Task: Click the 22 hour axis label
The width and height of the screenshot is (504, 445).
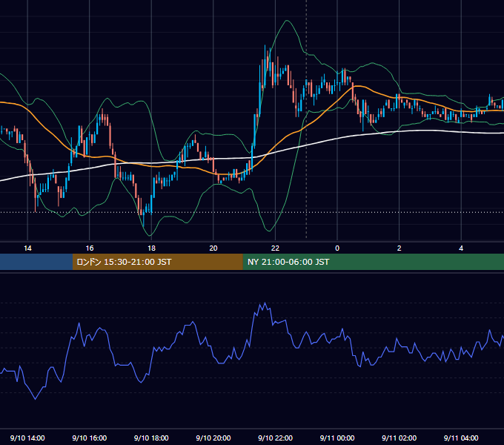Action: click(275, 248)
